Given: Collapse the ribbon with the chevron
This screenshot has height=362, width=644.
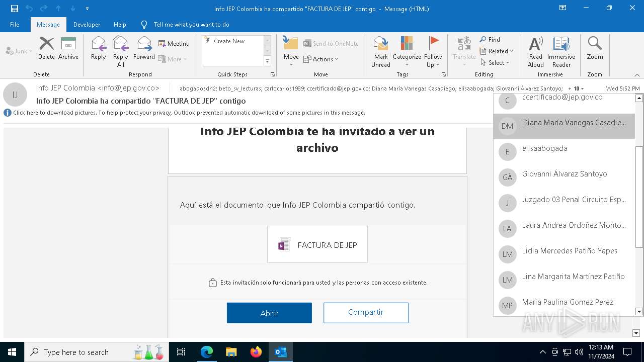Looking at the screenshot, I should [637, 75].
